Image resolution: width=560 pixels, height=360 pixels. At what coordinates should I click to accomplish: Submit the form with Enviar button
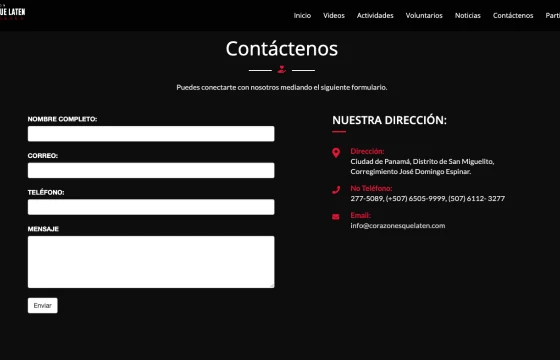[42, 305]
